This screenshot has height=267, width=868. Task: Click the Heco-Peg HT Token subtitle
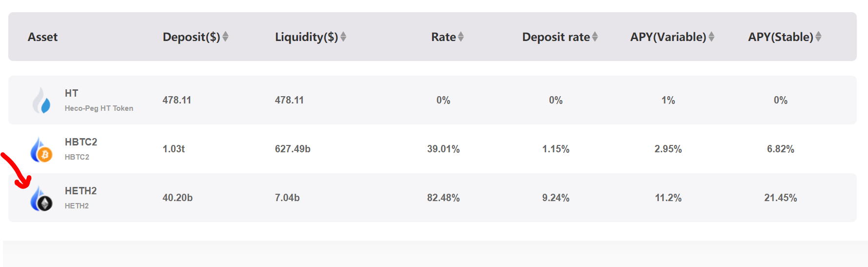[x=99, y=108]
